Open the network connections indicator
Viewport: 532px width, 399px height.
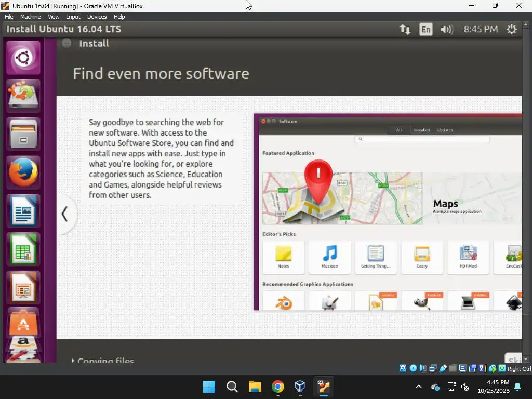[405, 29]
